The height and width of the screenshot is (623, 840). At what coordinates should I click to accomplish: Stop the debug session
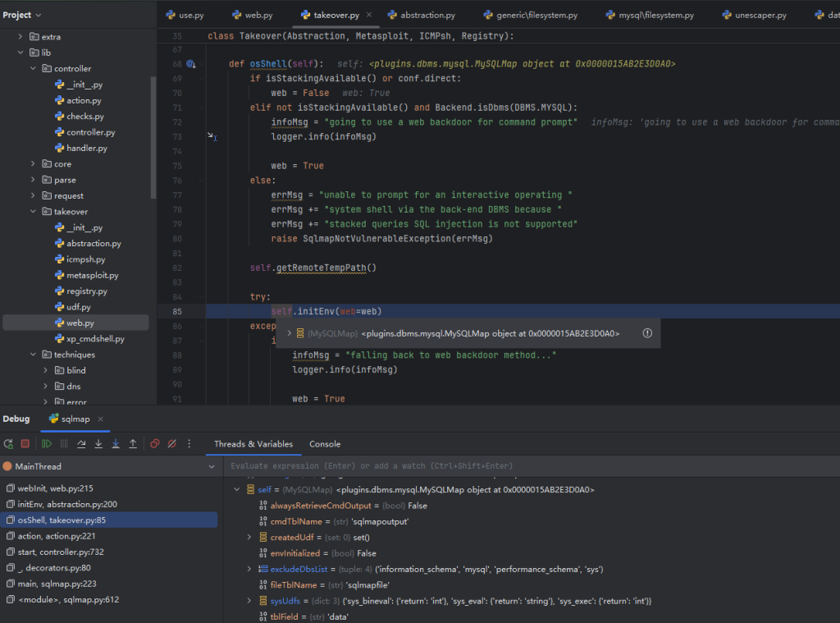25,444
